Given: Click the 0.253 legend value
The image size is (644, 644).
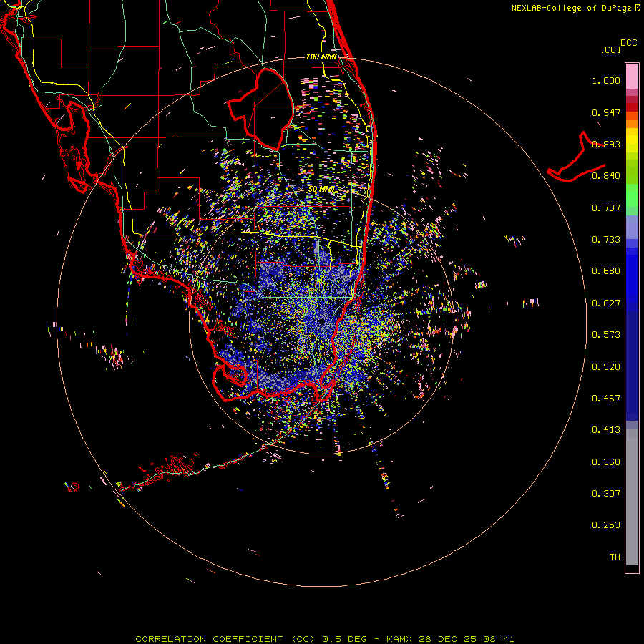Looking at the screenshot, I should 606,525.
